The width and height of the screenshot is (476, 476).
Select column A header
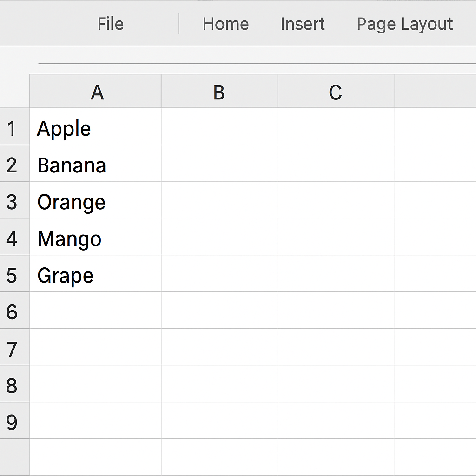tap(96, 91)
